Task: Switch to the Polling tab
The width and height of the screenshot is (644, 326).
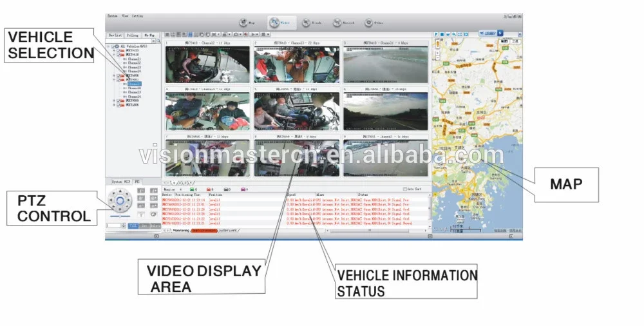Action: pyautogui.click(x=132, y=35)
